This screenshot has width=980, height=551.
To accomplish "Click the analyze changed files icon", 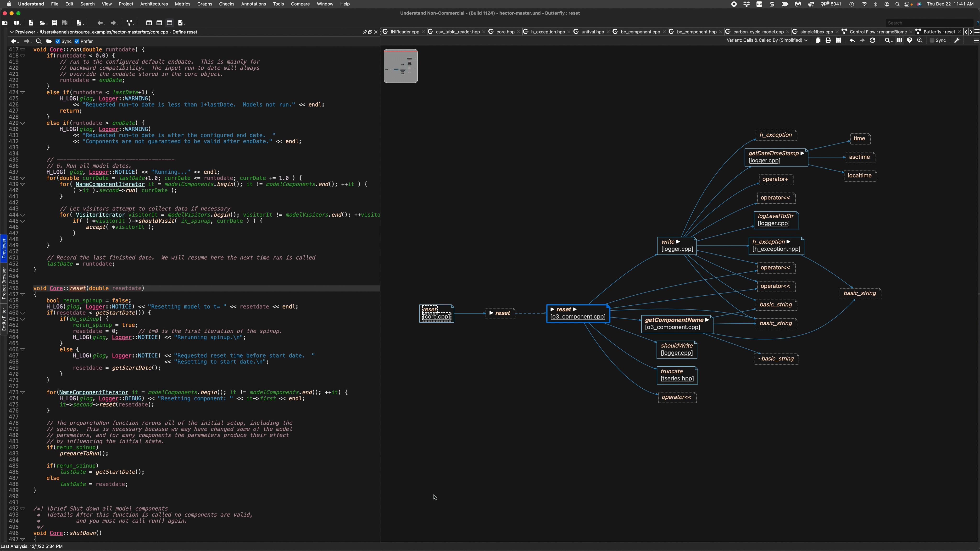I will tap(80, 23).
